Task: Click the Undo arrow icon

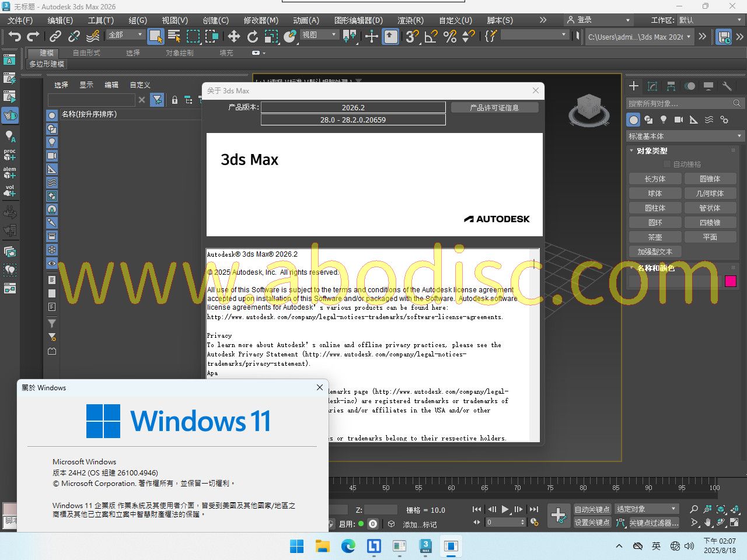Action: coord(15,37)
